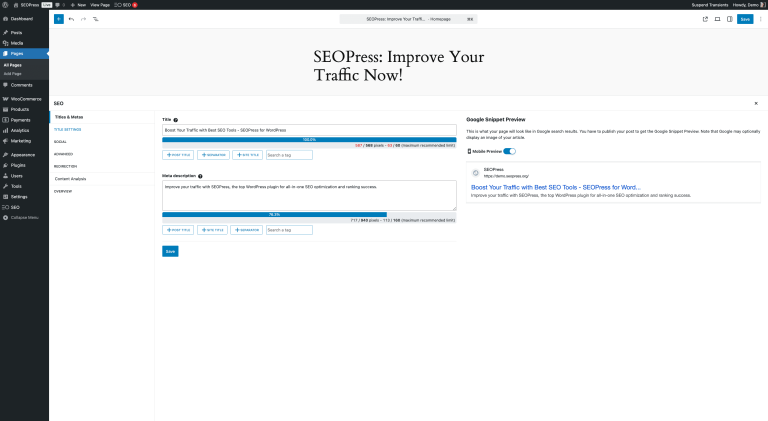Toggle the Mobile Preview switch
This screenshot has width=768, height=421.
(509, 151)
